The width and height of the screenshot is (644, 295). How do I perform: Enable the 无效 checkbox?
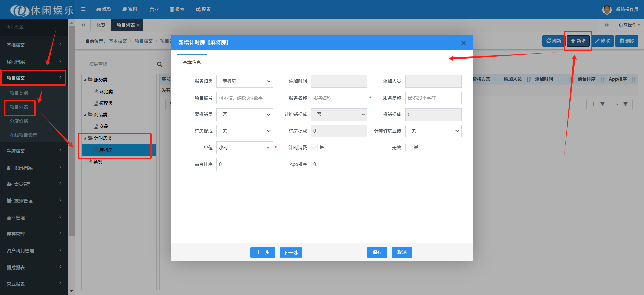408,147
